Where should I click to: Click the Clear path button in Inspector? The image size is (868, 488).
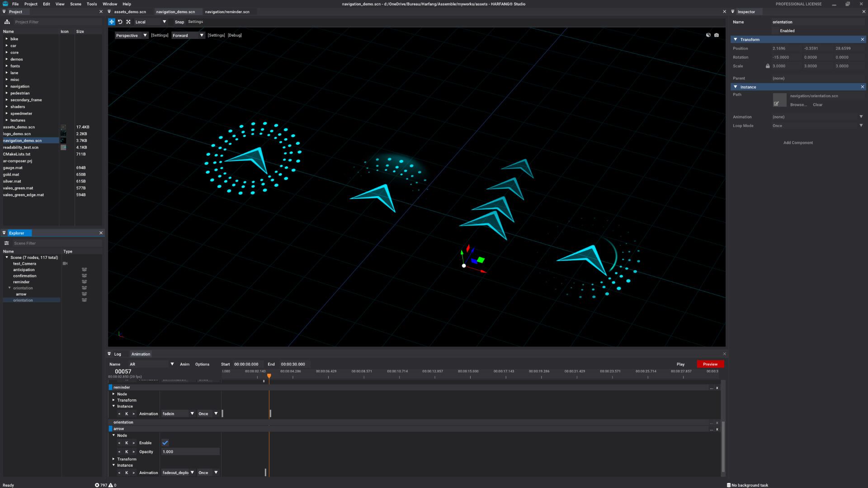tap(818, 105)
